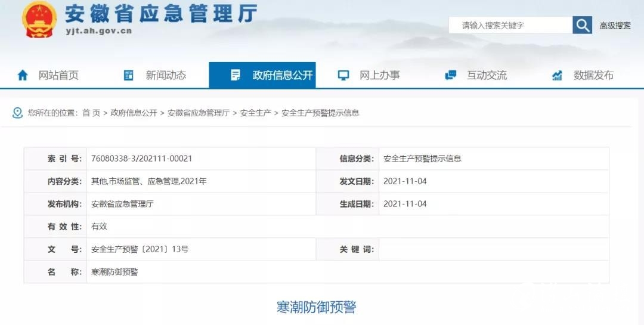Open the 高级搜索 advanced search link
The width and height of the screenshot is (644, 325).
click(x=615, y=26)
